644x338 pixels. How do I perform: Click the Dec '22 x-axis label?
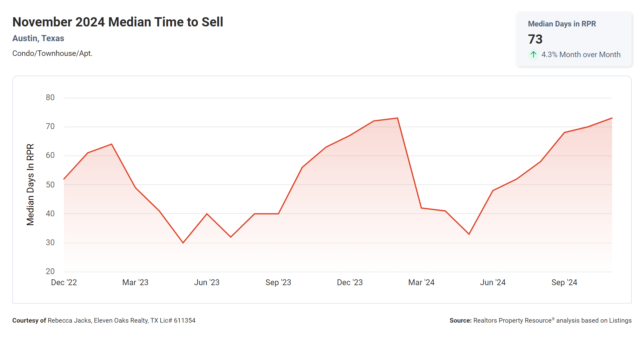(64, 282)
